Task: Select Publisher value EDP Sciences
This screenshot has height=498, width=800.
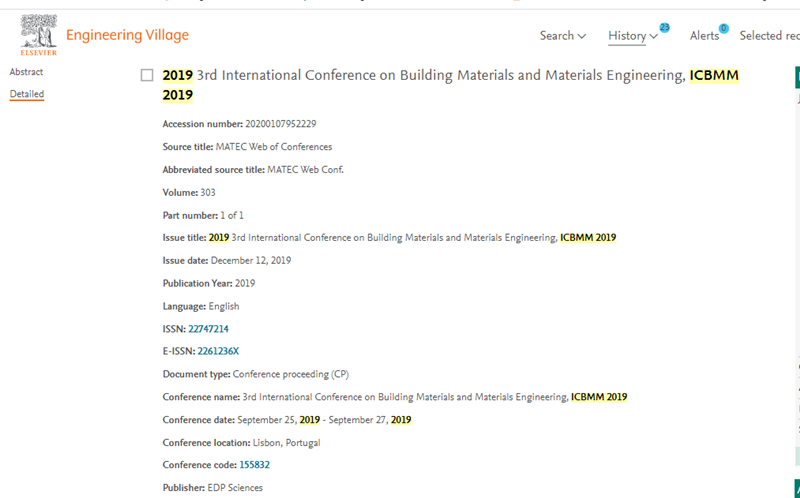Action: (235, 488)
